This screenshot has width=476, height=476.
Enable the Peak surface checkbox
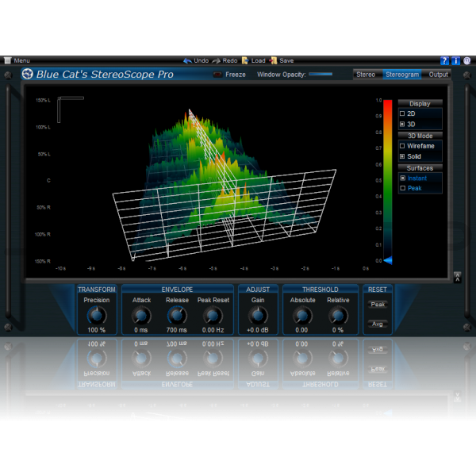403,188
